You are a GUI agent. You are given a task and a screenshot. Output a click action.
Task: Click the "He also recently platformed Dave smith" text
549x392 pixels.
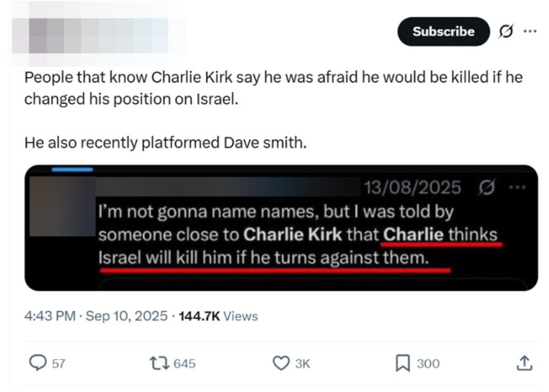point(164,143)
